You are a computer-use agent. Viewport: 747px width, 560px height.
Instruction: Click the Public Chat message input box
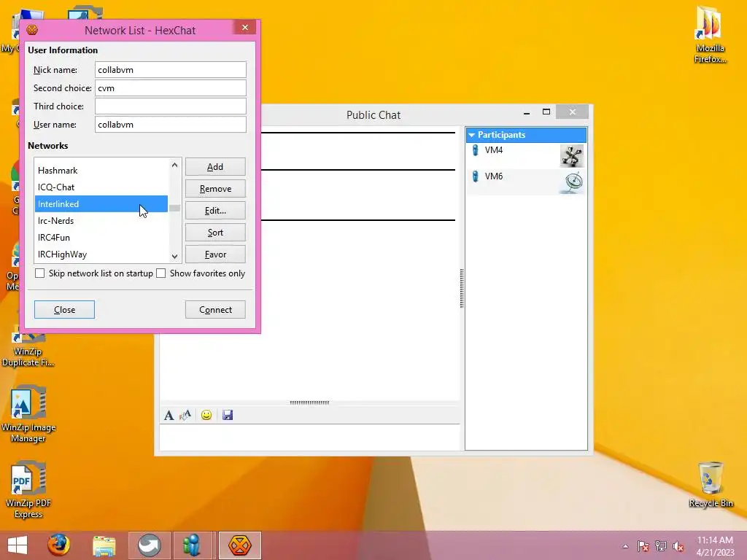point(309,437)
